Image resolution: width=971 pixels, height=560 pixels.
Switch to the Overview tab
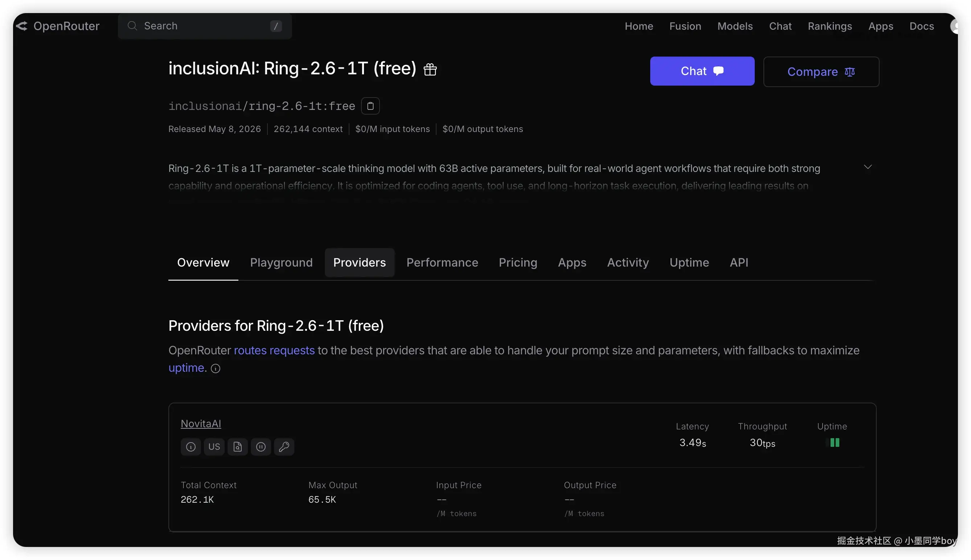(203, 263)
